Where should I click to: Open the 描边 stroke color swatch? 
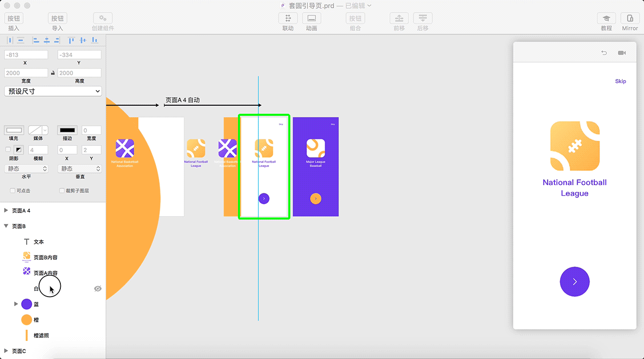pyautogui.click(x=67, y=130)
